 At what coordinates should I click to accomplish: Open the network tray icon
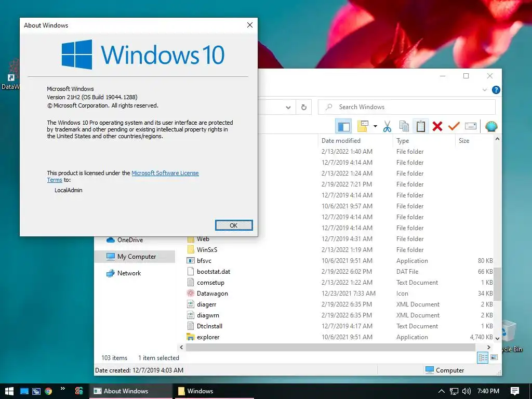point(454,391)
